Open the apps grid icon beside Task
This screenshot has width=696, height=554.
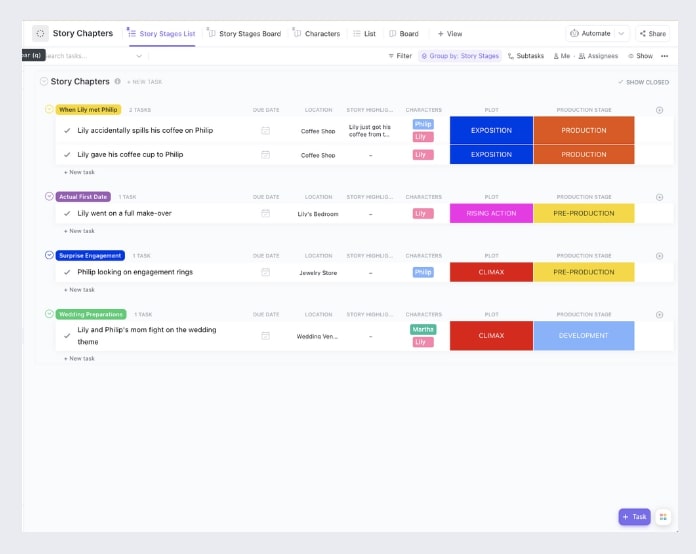point(663,517)
